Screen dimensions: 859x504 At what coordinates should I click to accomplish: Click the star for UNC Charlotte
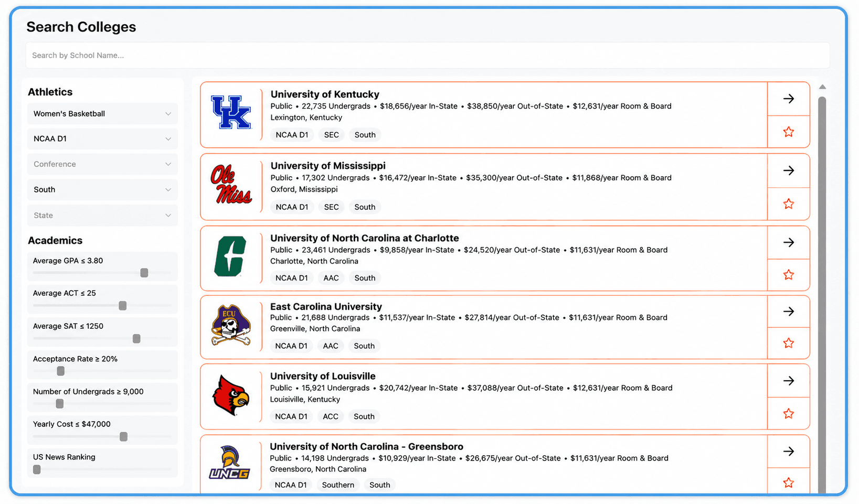(x=788, y=274)
